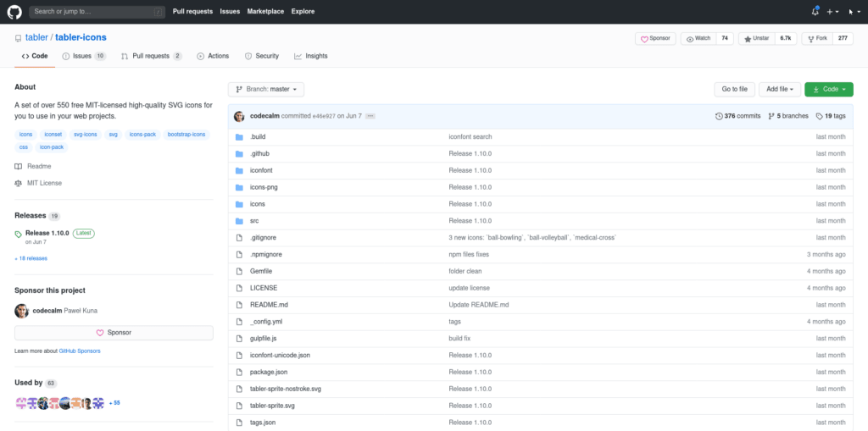Fork the repository

pos(817,39)
